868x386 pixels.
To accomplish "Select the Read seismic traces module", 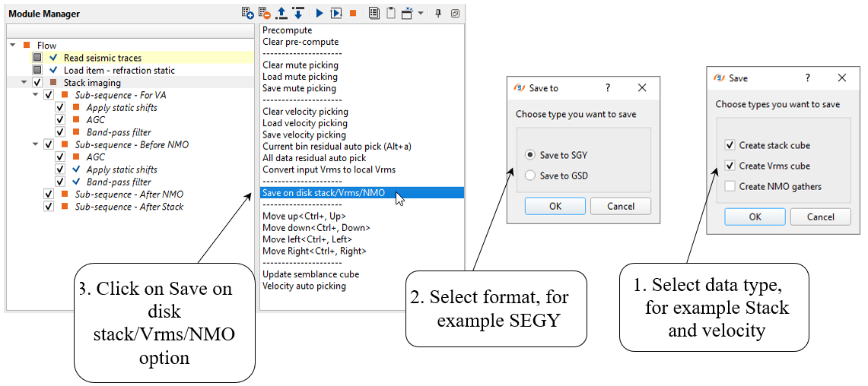I will click(x=102, y=58).
